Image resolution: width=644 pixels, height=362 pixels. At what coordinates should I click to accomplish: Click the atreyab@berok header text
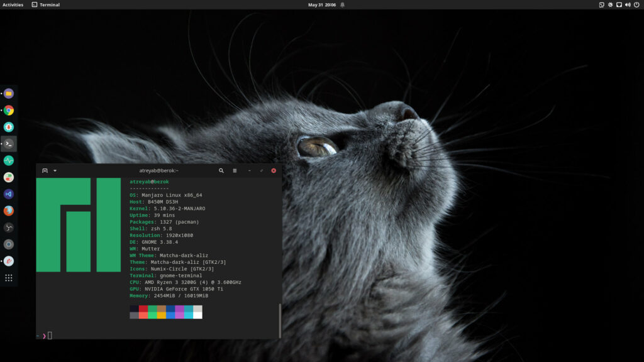(149, 182)
